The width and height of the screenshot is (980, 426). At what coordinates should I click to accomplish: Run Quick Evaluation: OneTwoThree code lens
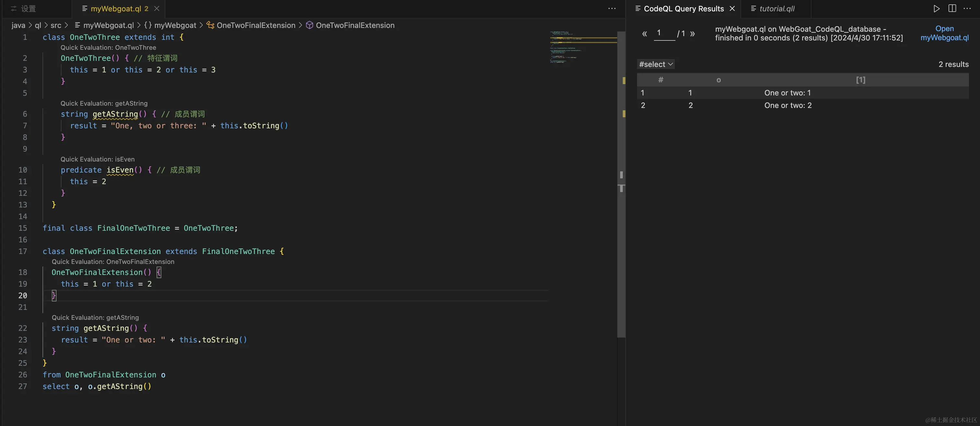pos(108,48)
